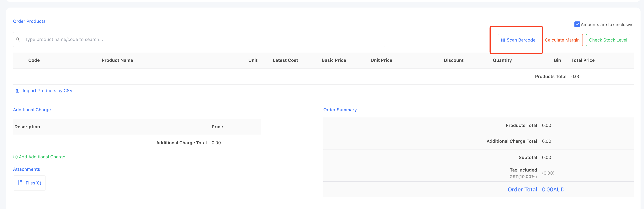Click the upload icon beside Import Products
The image size is (644, 209).
pyautogui.click(x=17, y=91)
